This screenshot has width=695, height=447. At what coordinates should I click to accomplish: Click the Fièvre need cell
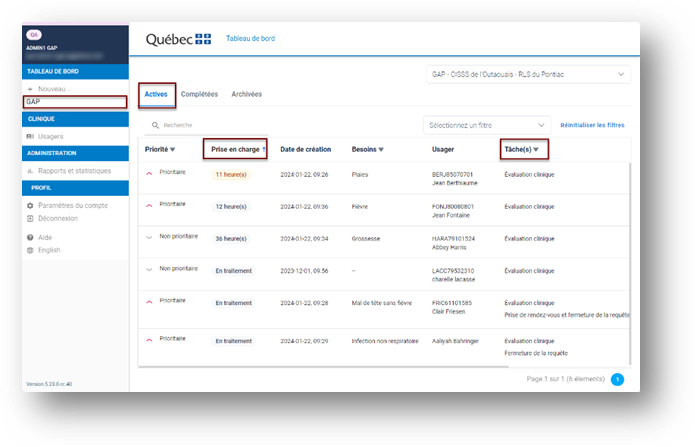[360, 207]
